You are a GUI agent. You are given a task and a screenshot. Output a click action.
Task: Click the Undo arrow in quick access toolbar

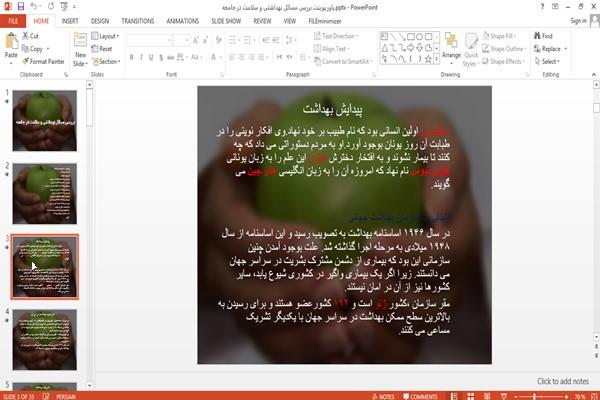click(34, 7)
